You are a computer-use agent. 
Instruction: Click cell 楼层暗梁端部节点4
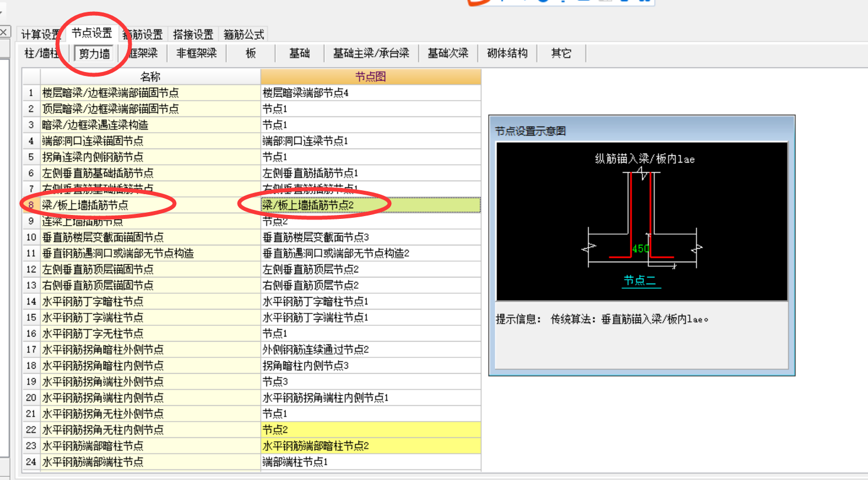[370, 93]
